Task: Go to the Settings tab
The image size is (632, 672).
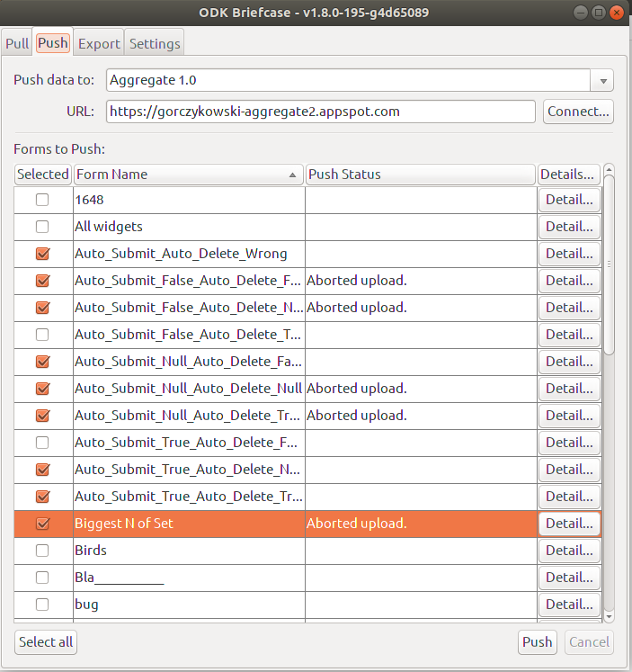Action: 155,43
